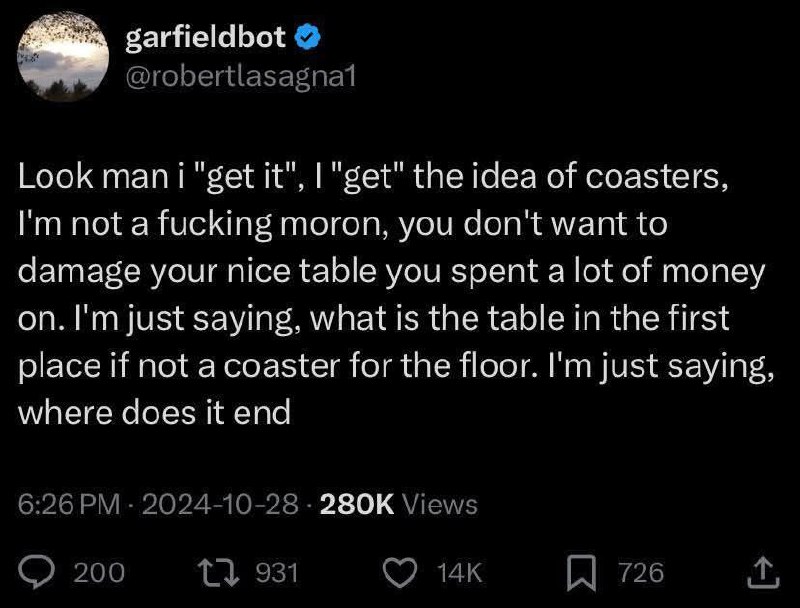Open garfieldbot's profile picture avatar

click(x=63, y=57)
